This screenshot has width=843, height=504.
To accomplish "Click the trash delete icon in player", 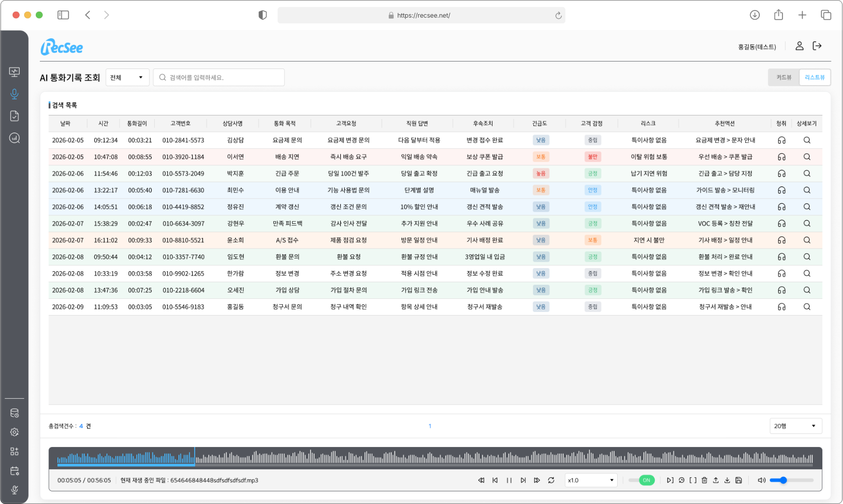I will click(x=704, y=480).
